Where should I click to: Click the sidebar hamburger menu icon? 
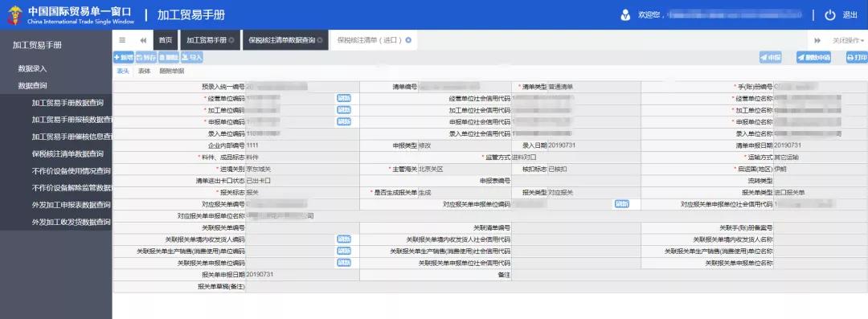click(122, 40)
